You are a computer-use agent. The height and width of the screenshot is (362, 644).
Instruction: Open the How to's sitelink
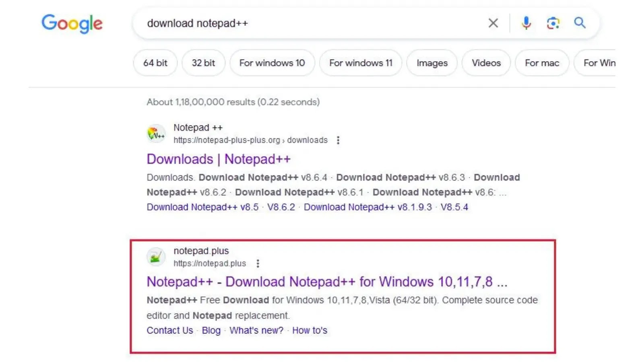coord(310,330)
